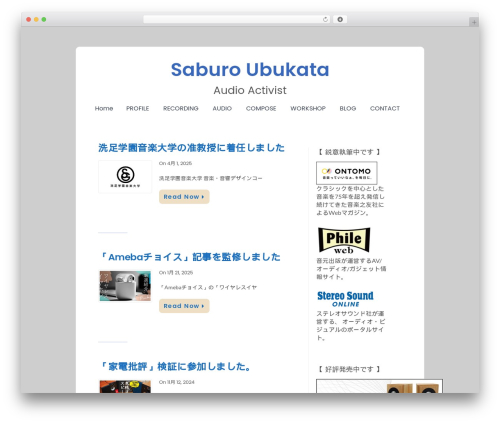Click the Phile web description text
The width and height of the screenshot is (500, 423).
pyautogui.click(x=351, y=269)
